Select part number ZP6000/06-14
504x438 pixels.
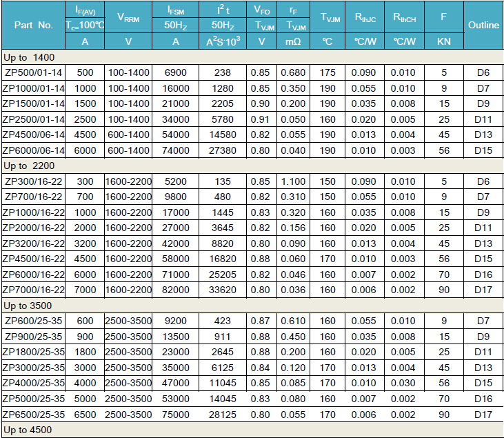(33, 150)
